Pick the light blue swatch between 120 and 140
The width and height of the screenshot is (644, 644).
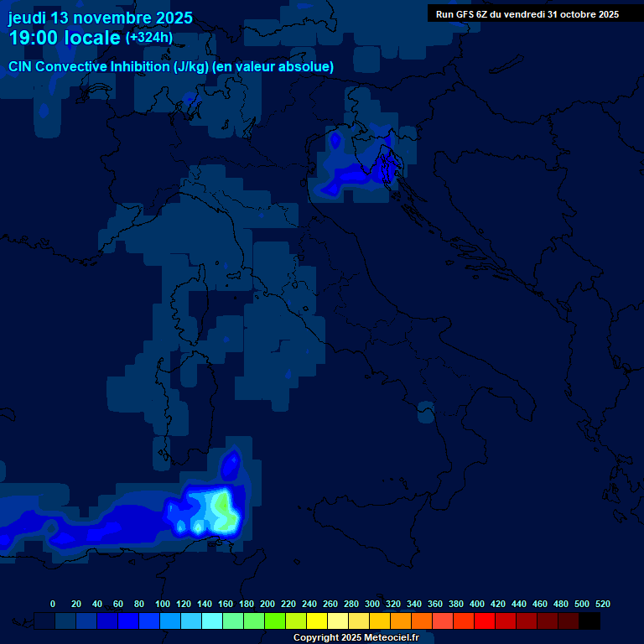click(191, 621)
